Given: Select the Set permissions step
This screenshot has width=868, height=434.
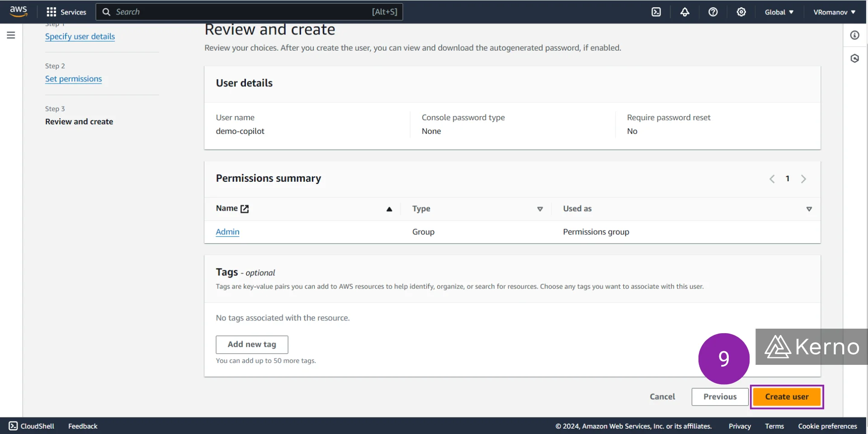Looking at the screenshot, I should point(73,79).
